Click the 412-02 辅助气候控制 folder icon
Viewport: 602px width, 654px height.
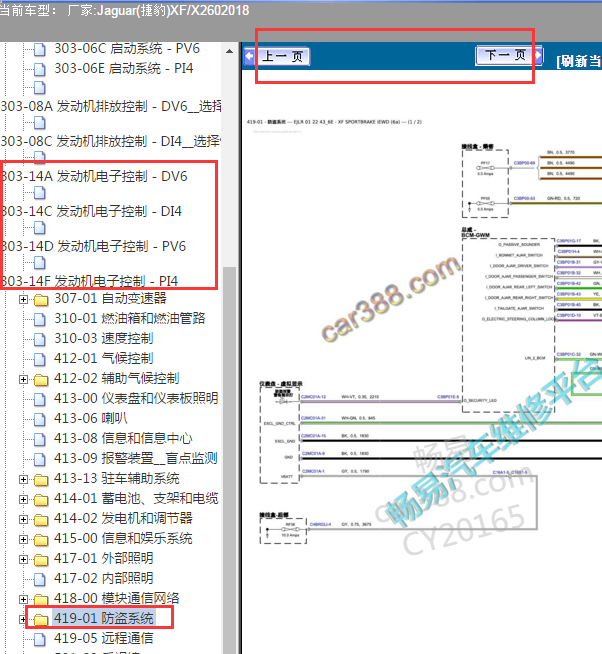coord(40,380)
